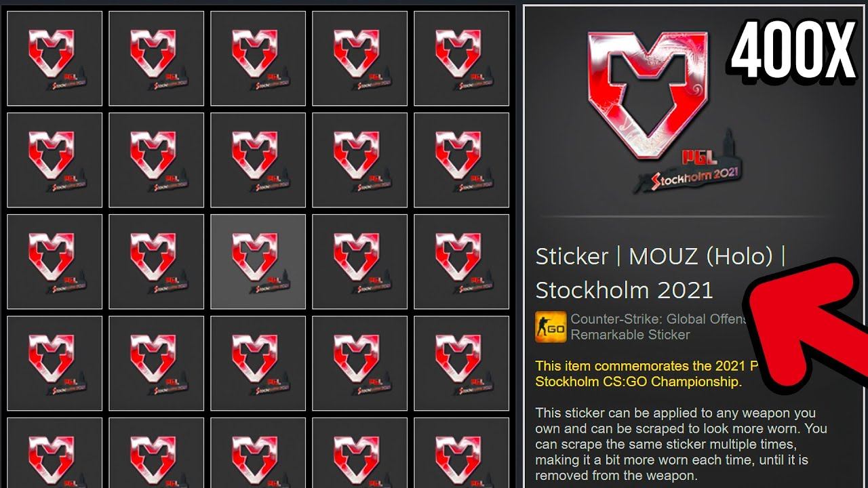Select the fourth sticker in the second row
Screen dimensions: 868x488
coord(359,160)
